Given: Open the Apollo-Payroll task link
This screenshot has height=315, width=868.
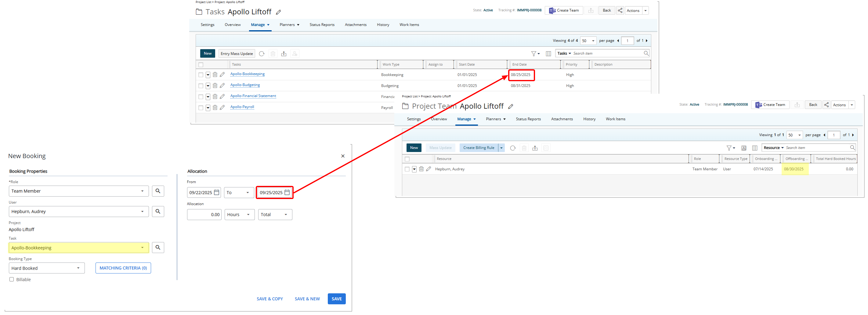Looking at the screenshot, I should (242, 107).
